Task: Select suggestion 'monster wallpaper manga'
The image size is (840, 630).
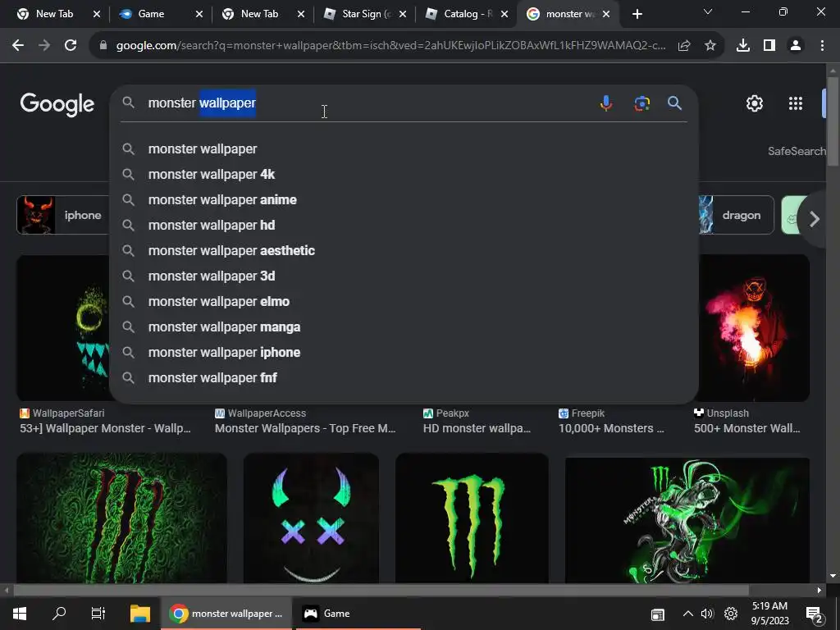Action: point(404,327)
